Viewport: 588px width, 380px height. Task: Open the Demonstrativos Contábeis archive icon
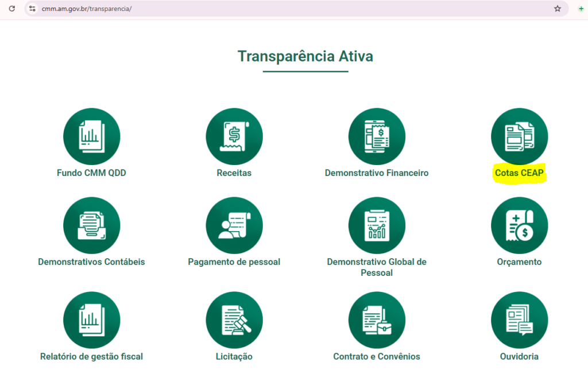click(91, 225)
